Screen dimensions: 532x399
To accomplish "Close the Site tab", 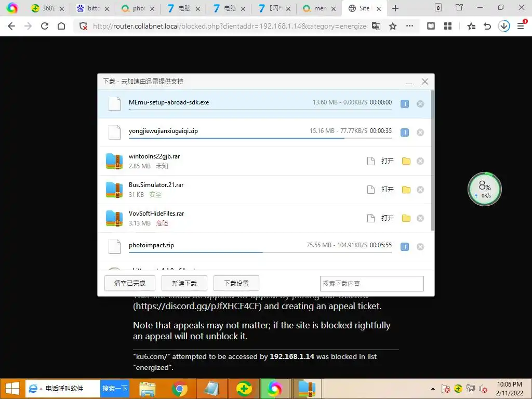I will 379,9.
